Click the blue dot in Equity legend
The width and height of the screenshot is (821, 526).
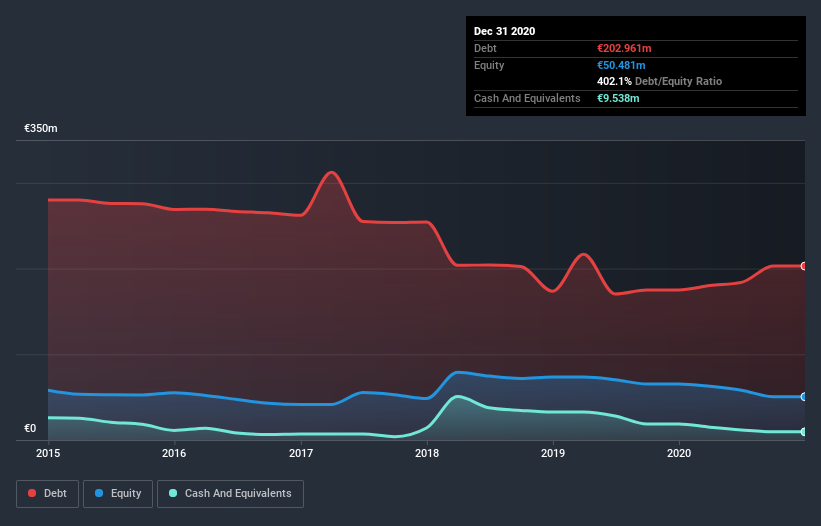(99, 493)
